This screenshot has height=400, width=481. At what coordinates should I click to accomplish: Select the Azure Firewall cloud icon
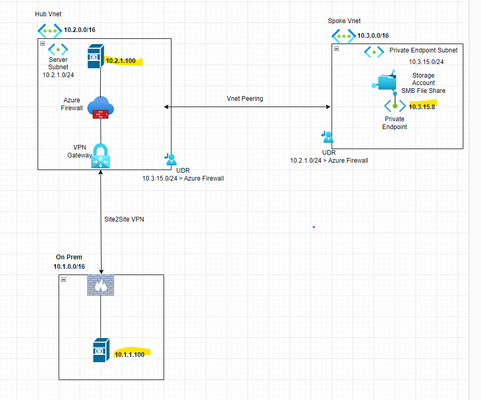(x=101, y=108)
